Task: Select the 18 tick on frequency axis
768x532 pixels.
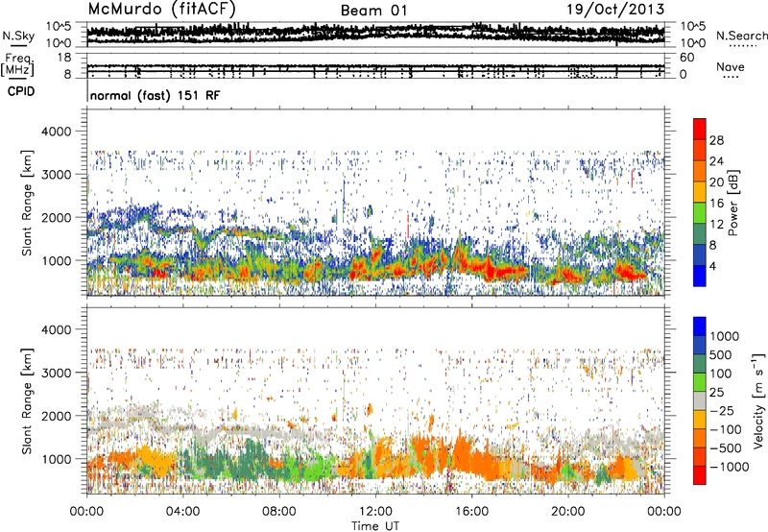Action: click(64, 58)
